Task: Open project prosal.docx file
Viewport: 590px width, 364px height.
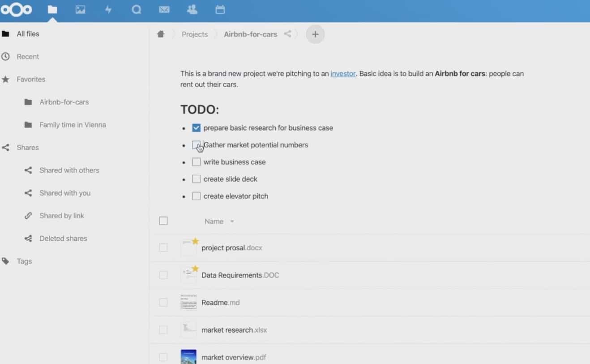Action: 232,248
